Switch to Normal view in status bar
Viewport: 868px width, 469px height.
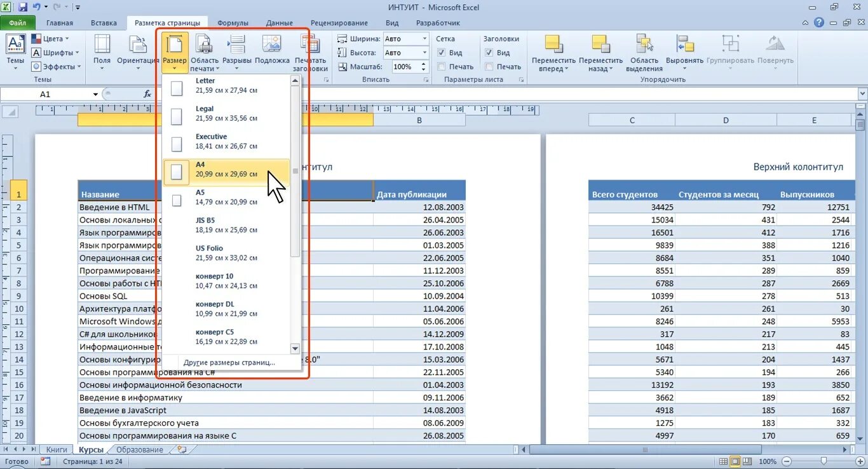[x=722, y=461]
